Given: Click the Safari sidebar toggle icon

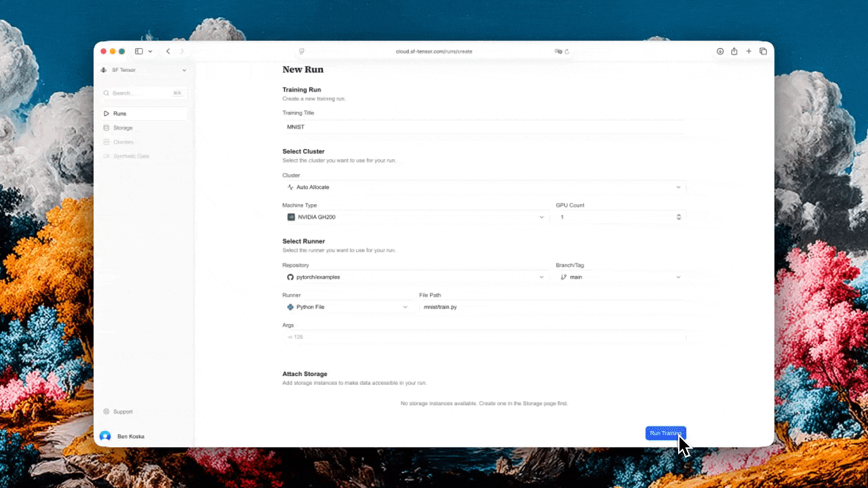Looking at the screenshot, I should coord(139,52).
